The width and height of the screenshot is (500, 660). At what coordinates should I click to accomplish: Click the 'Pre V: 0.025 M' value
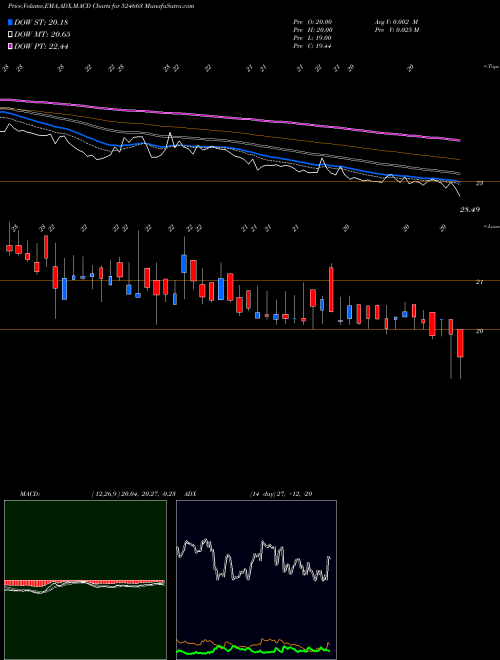click(x=397, y=30)
